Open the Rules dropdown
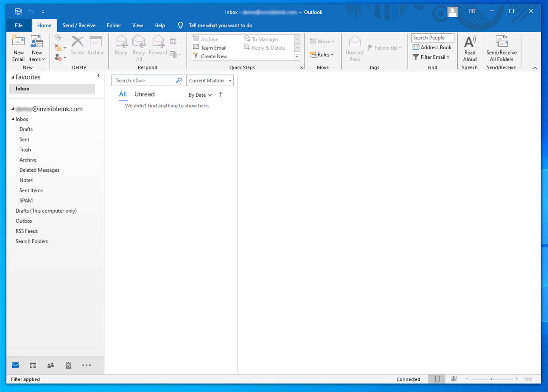The image size is (548, 392). click(x=322, y=55)
